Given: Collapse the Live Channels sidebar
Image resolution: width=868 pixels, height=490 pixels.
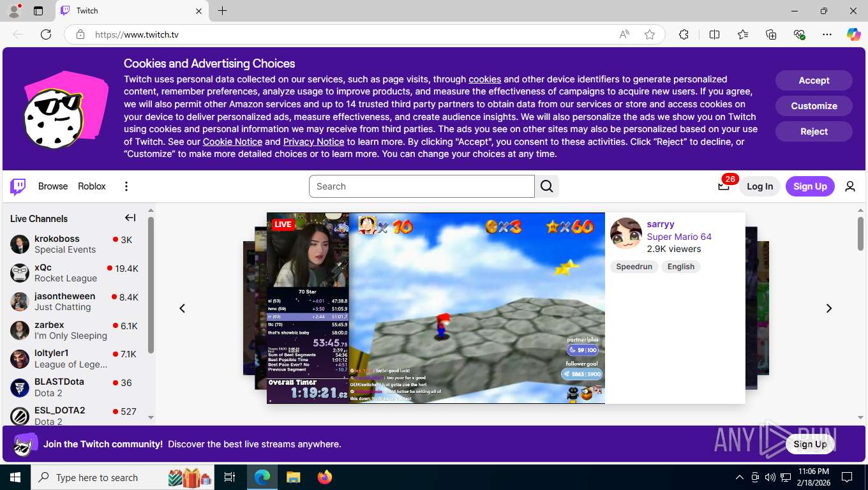Looking at the screenshot, I should (130, 218).
